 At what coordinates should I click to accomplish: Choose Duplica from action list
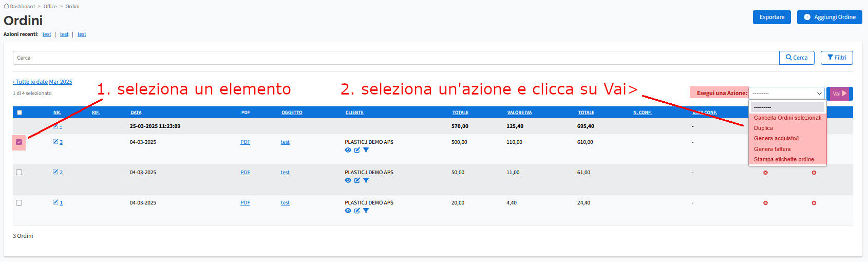[787, 128]
